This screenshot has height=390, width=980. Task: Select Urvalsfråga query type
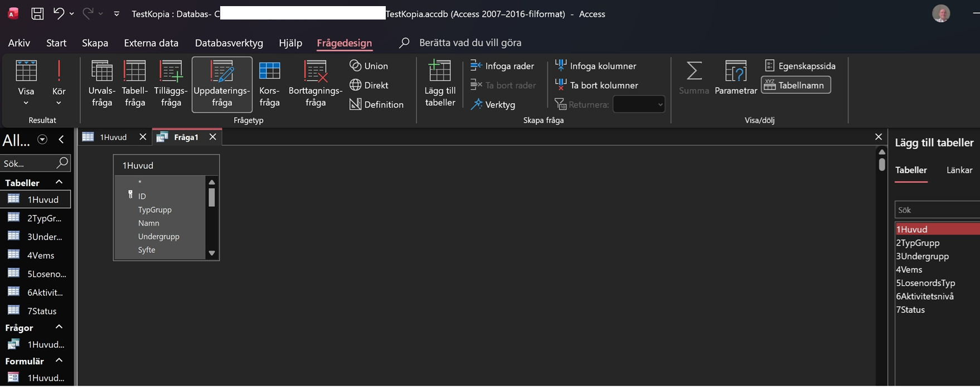click(x=102, y=84)
